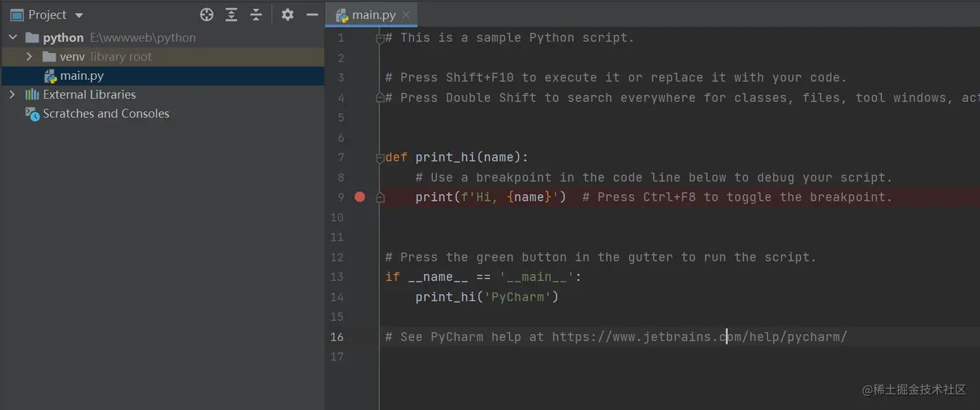Screen dimensions: 980x410
Task: Collapse the python project root folder
Action: (12, 38)
